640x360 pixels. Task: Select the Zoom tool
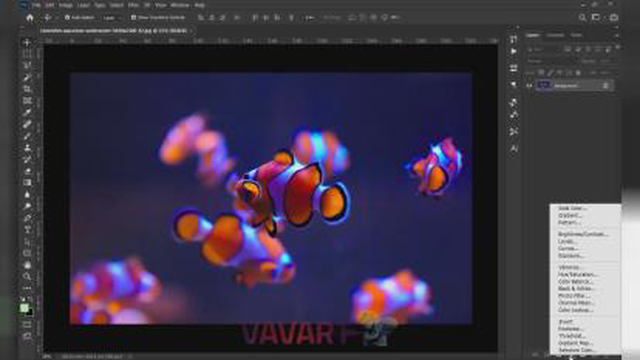(x=27, y=277)
